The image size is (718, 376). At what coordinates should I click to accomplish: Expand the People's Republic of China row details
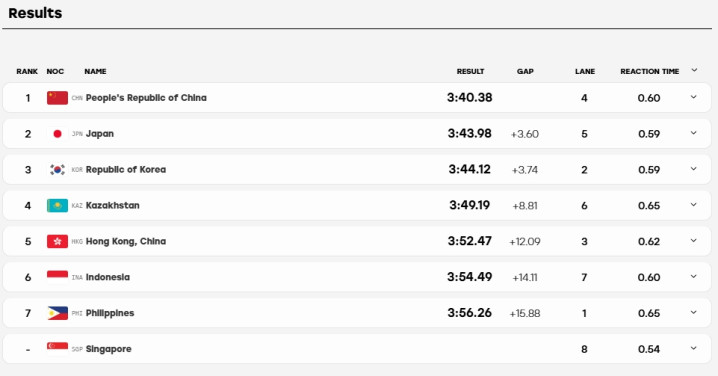pos(693,97)
